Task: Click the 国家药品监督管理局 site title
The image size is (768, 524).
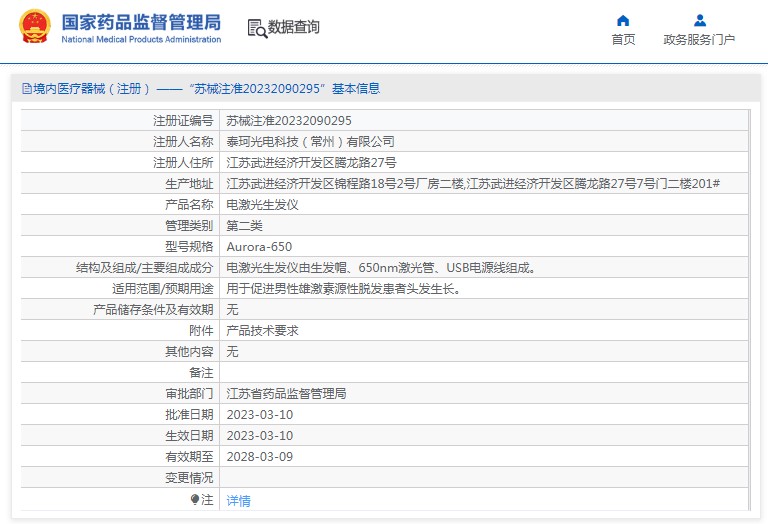Action: [x=141, y=22]
